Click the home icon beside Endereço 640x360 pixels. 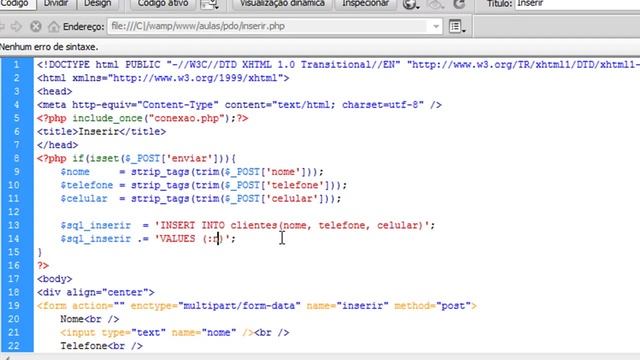(x=53, y=27)
